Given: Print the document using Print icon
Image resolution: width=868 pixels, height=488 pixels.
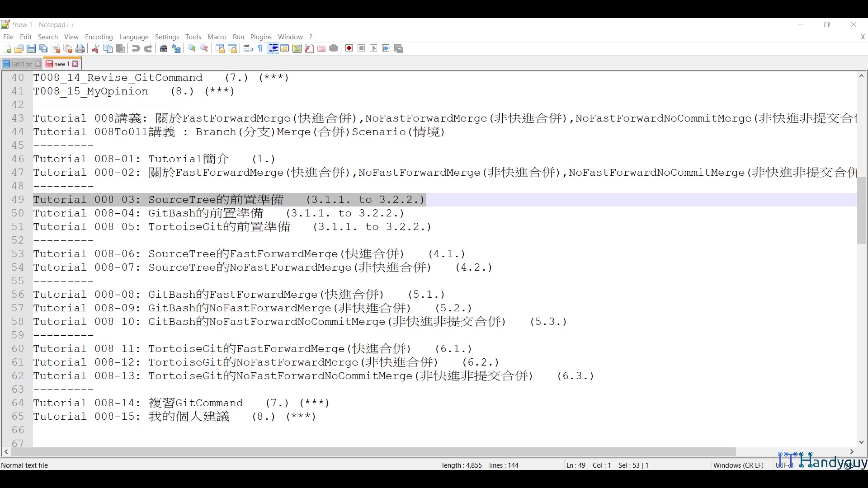Looking at the screenshot, I should tap(80, 48).
